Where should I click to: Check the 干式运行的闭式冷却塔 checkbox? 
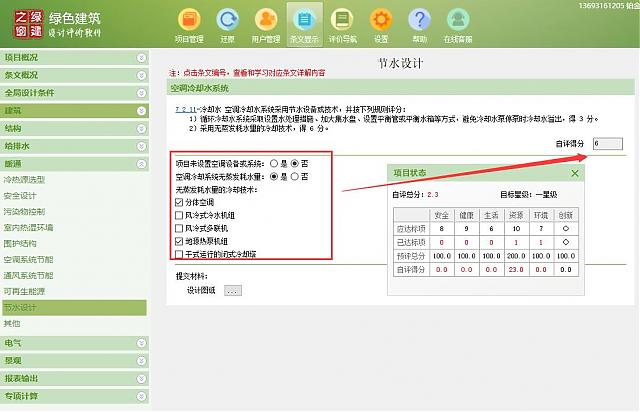179,254
